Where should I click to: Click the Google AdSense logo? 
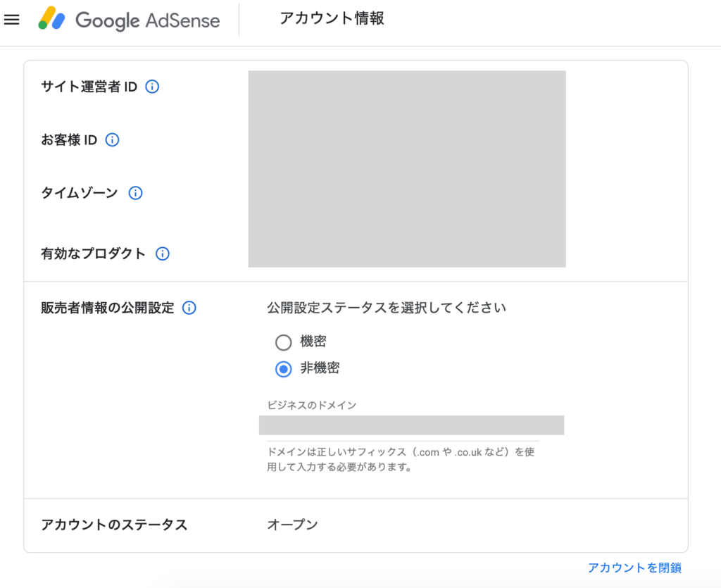[130, 20]
